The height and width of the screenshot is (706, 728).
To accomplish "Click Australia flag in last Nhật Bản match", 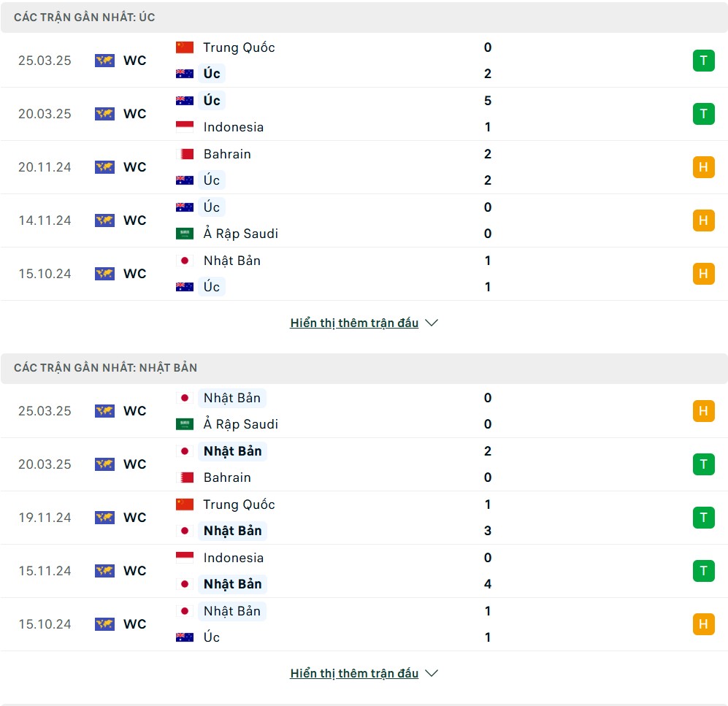I will coord(184,637).
